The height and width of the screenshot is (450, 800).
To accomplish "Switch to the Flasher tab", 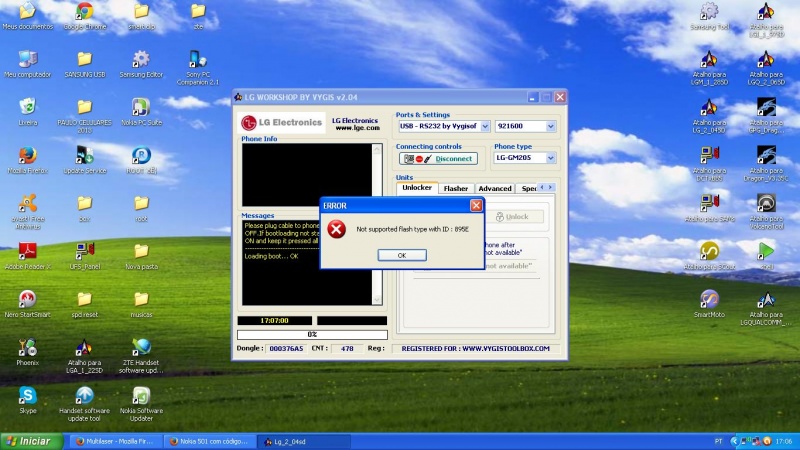I will [x=456, y=189].
